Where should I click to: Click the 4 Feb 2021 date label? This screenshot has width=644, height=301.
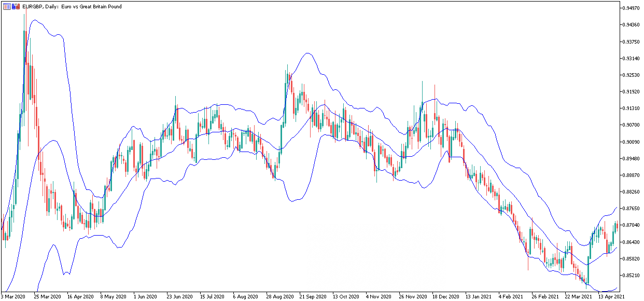point(510,297)
